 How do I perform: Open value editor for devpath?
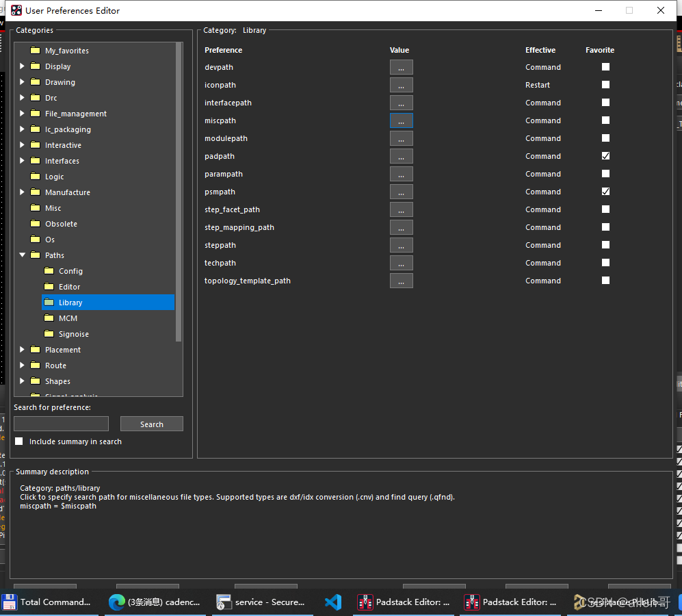coord(401,68)
